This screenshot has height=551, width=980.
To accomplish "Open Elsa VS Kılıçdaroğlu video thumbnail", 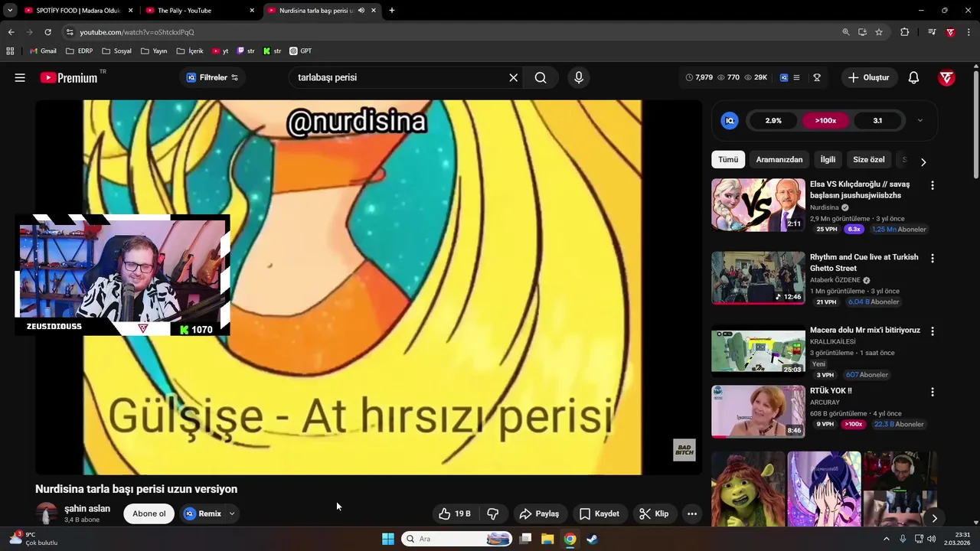I will 758,204.
